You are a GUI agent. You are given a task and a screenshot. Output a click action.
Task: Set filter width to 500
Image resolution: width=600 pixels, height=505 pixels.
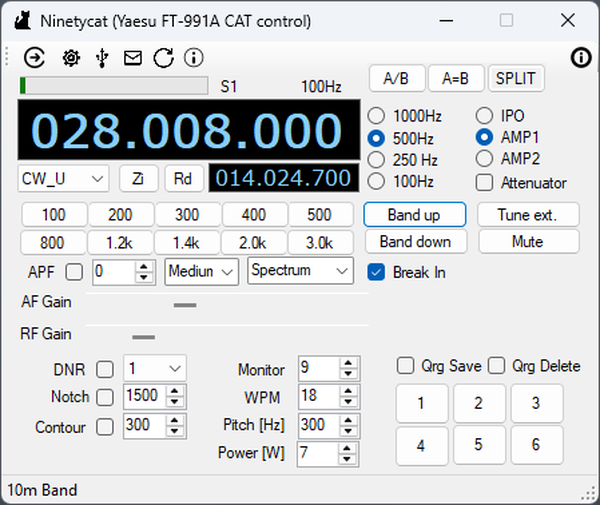pos(320,215)
